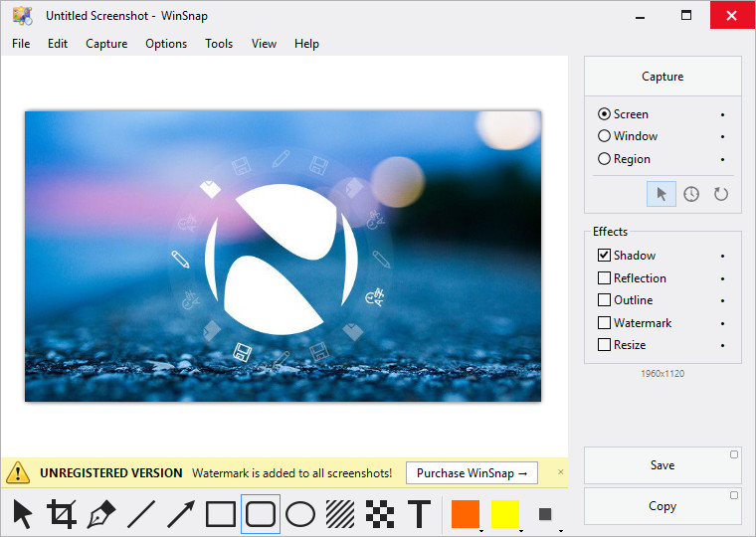Pick the Rounded Rectangle tool
Image resolution: width=756 pixels, height=537 pixels.
coord(261,514)
